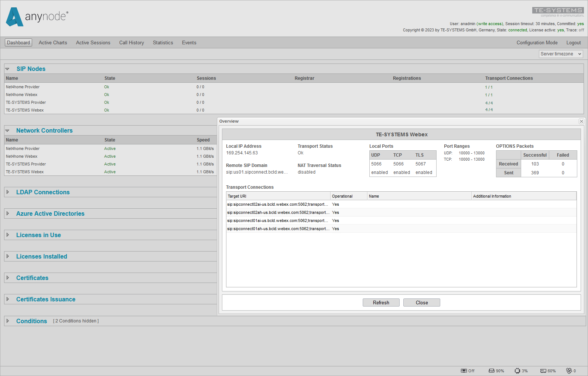588x376 pixels.
Task: Click the Additional Information column header
Action: (x=524, y=196)
